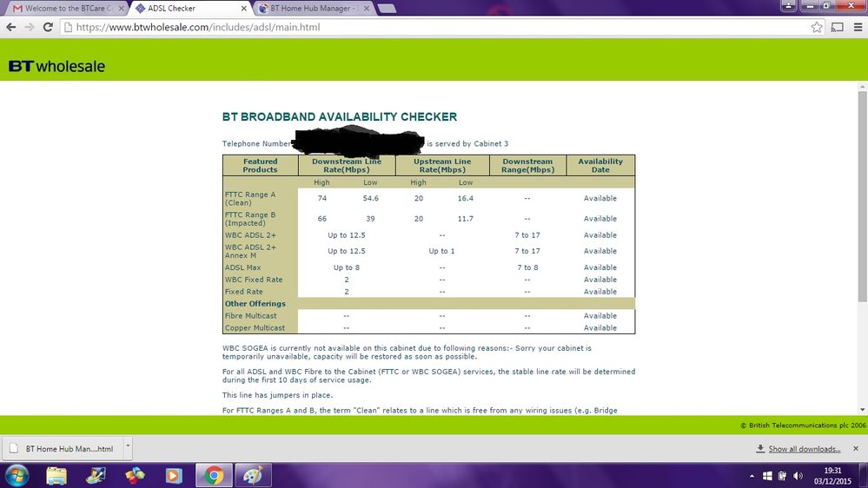This screenshot has width=868, height=488.
Task: Click the Chrome user profile button
Action: coord(788,5)
